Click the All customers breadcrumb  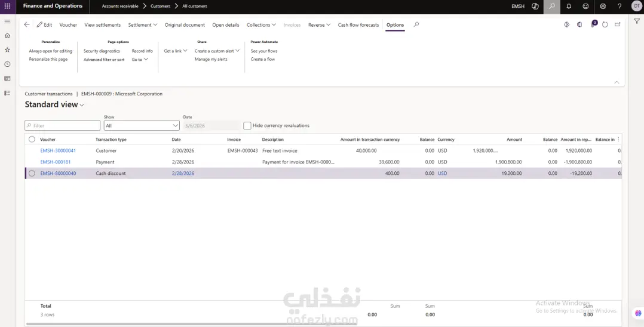(195, 6)
